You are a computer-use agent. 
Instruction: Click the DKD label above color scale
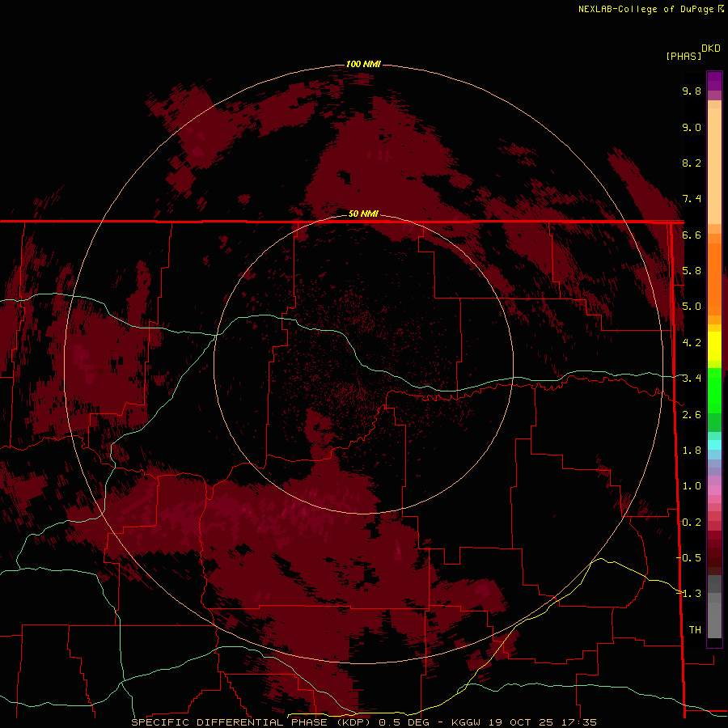point(710,49)
